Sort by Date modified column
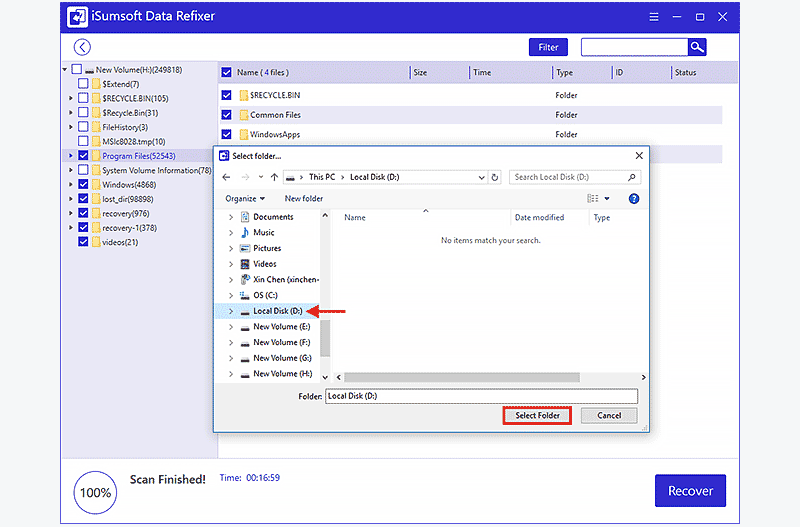 point(539,217)
